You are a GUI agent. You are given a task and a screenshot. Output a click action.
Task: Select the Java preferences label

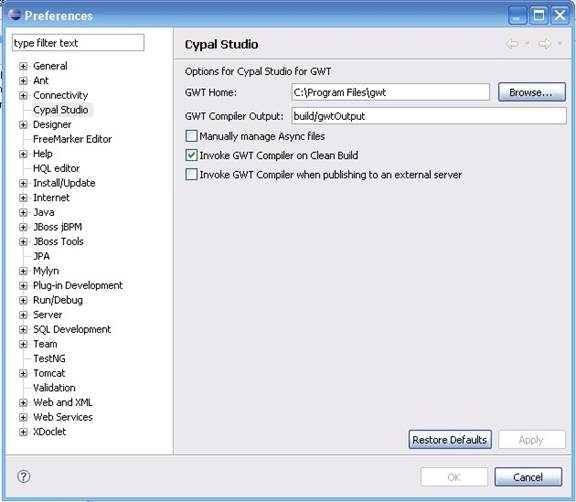44,212
